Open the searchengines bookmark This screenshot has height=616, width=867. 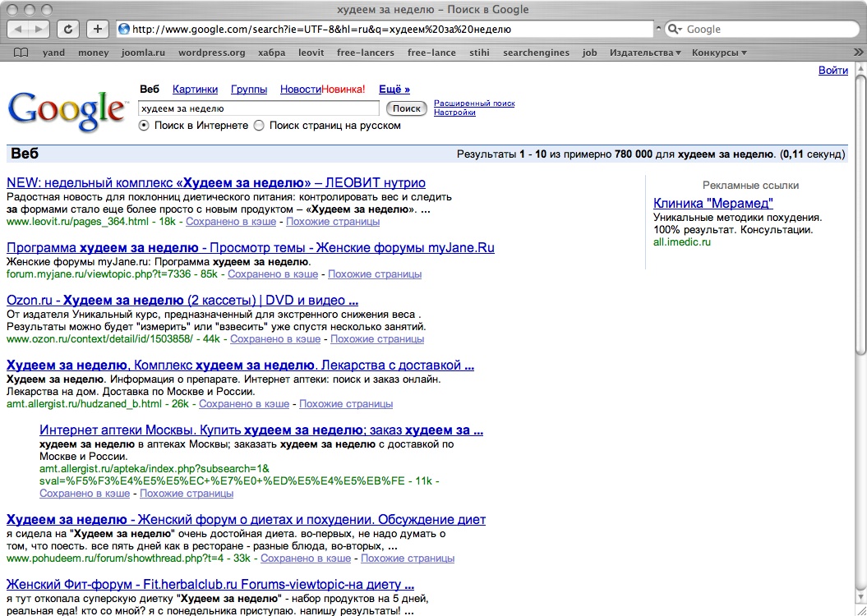tap(536, 53)
